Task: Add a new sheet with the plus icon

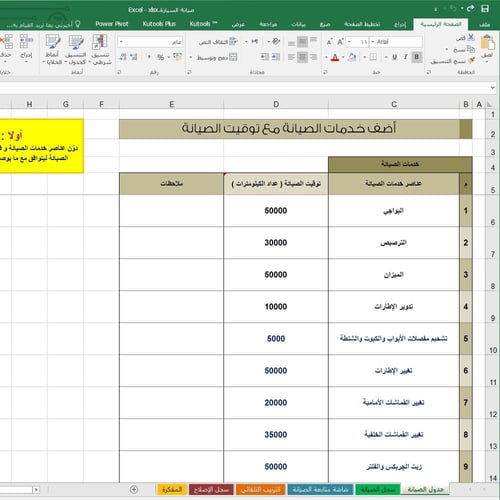Action: point(134,489)
